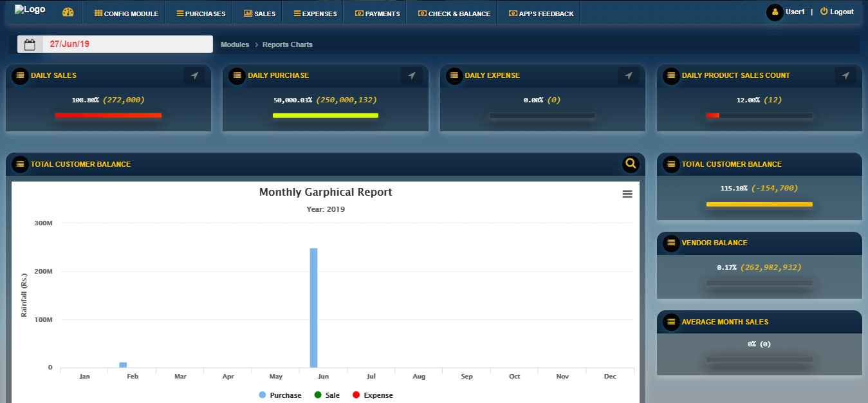Open the Check & Balance menu
Screen dimensions: 868x403
(x=454, y=14)
